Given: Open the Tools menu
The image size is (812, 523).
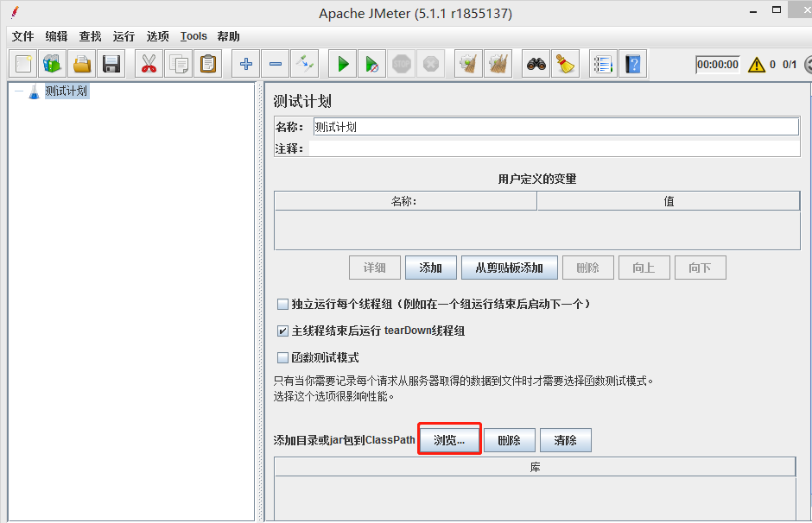Looking at the screenshot, I should tap(193, 36).
